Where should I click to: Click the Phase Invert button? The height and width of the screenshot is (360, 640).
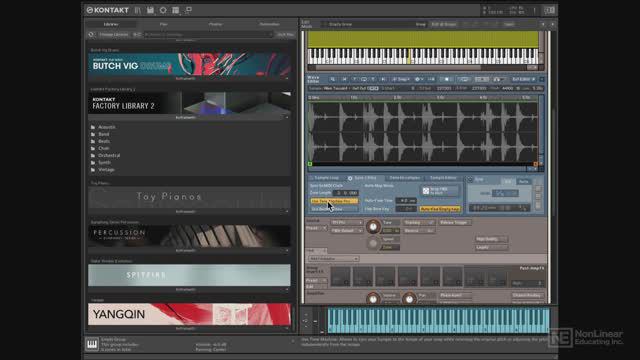(x=455, y=295)
